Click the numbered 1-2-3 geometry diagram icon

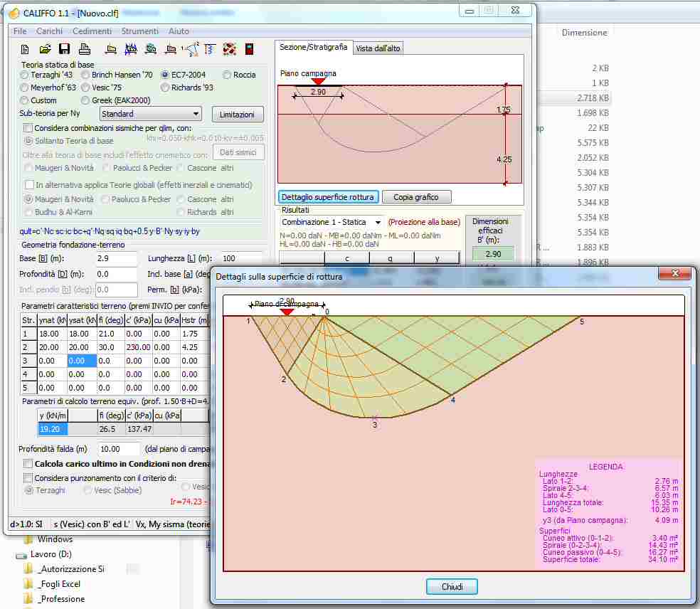[191, 49]
